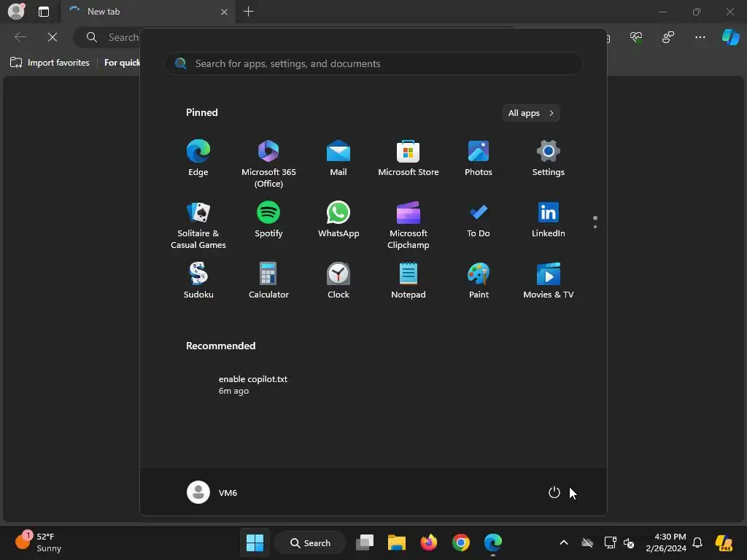This screenshot has height=560, width=747.
Task: Click the Start menu search field
Action: point(373,63)
